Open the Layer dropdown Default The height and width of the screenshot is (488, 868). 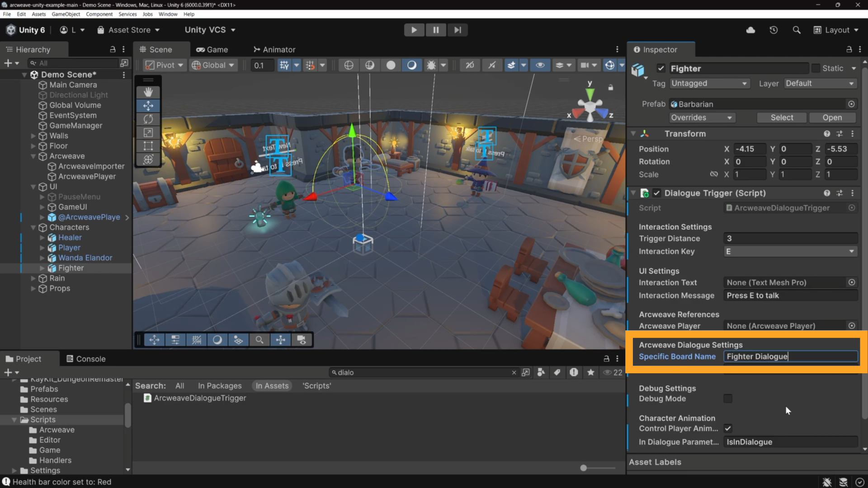pyautogui.click(x=820, y=84)
